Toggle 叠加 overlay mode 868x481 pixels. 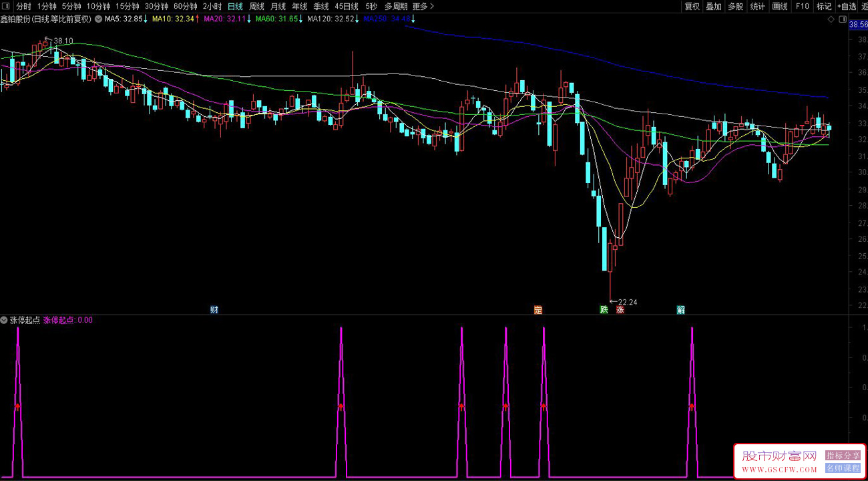714,7
